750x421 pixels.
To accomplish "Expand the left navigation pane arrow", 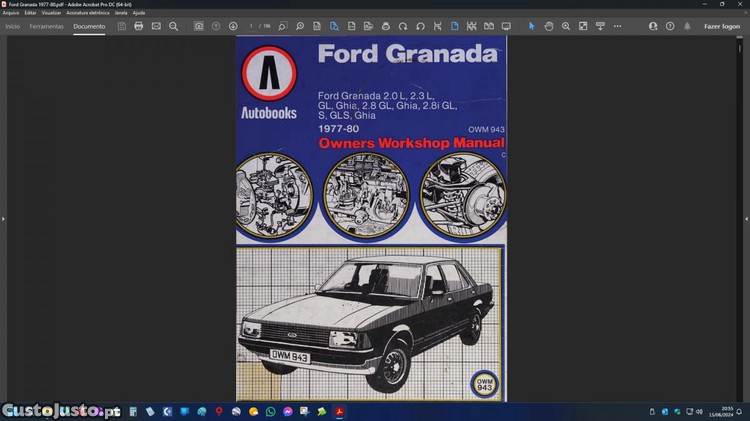I will [4, 218].
